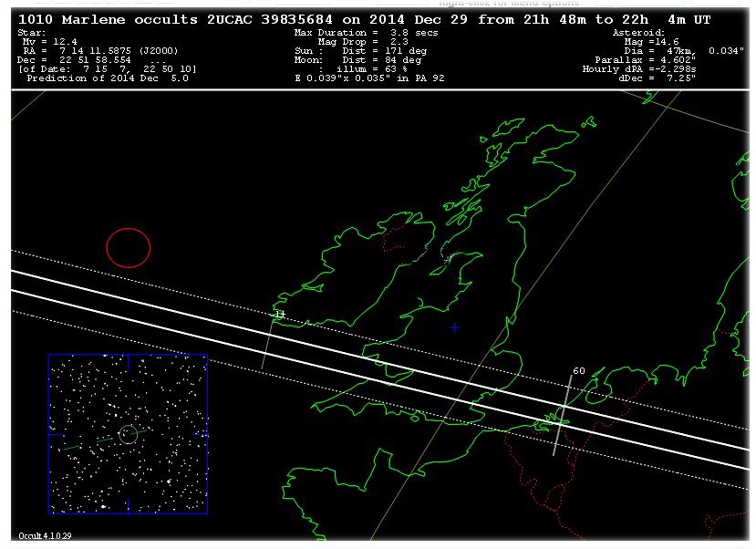This screenshot has height=549, width=756.
Task: Open the star finder chart inset
Action: 128,434
